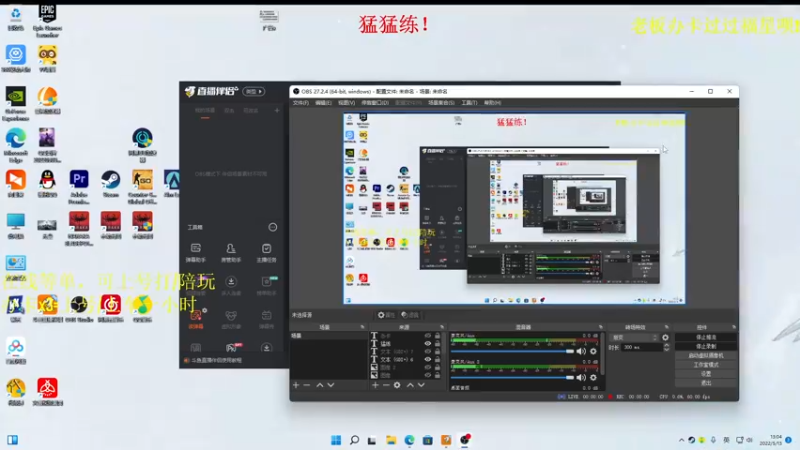
Task: Open Counter-Strike GO desktop shortcut
Action: (x=142, y=187)
